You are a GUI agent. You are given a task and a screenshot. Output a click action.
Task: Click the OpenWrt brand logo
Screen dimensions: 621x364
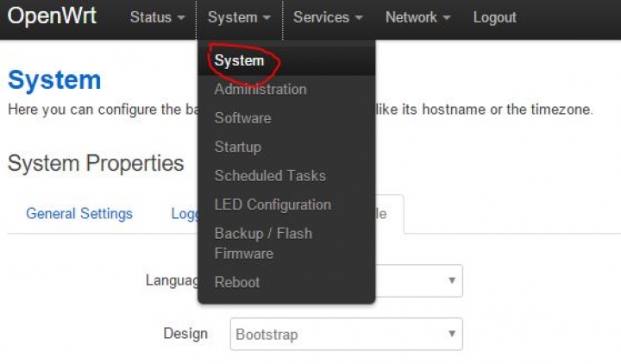tap(52, 16)
